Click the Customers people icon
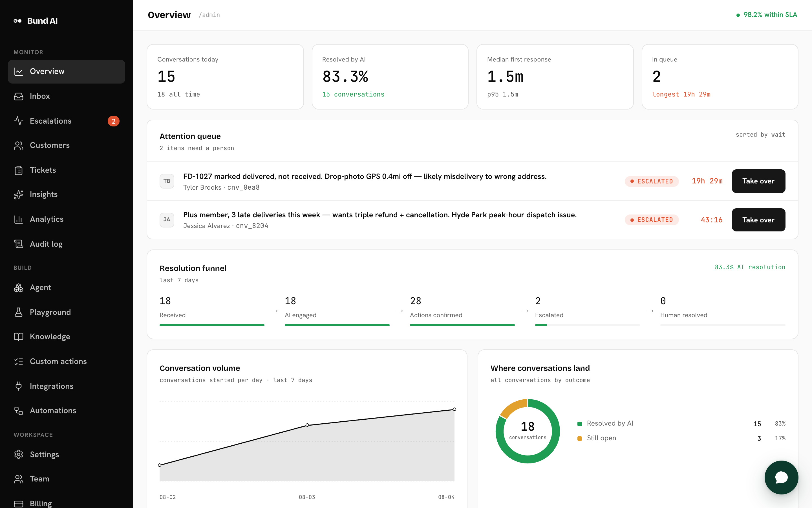 click(18, 145)
